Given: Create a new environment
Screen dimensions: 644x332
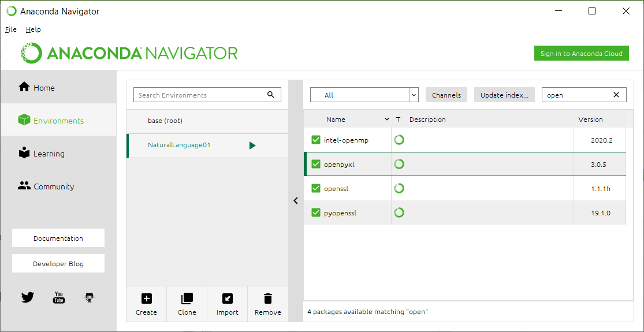Looking at the screenshot, I should click(x=146, y=304).
